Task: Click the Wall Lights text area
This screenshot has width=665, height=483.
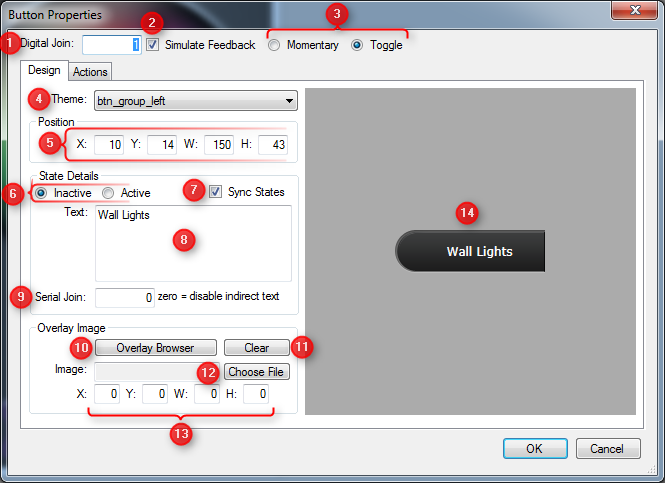Action: [193, 243]
